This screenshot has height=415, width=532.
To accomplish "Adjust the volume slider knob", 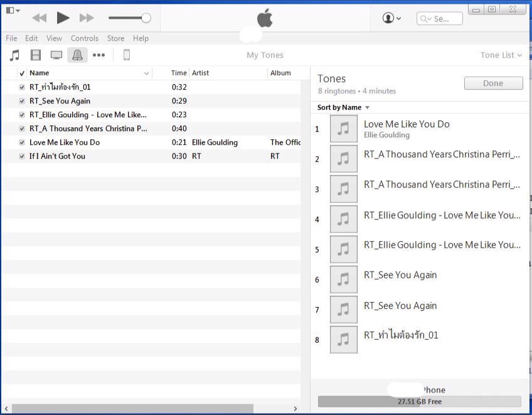I will click(x=146, y=18).
